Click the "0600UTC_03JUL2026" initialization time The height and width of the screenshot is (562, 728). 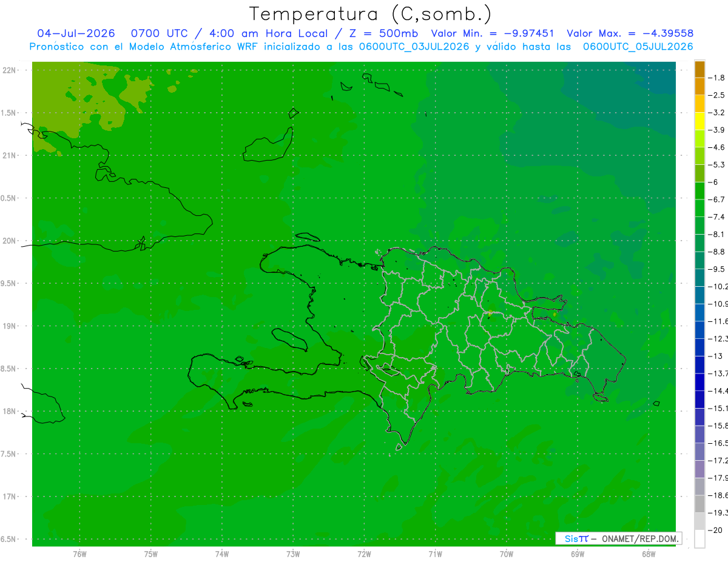coord(414,47)
